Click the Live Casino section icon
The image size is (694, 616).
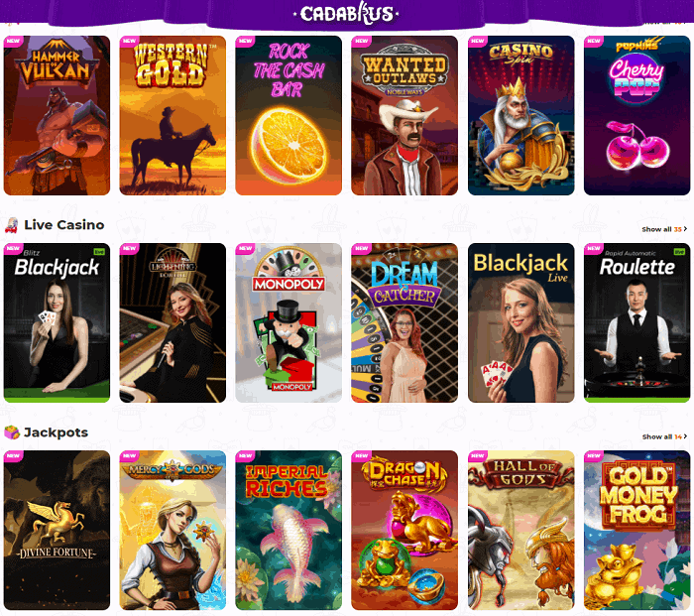12,225
